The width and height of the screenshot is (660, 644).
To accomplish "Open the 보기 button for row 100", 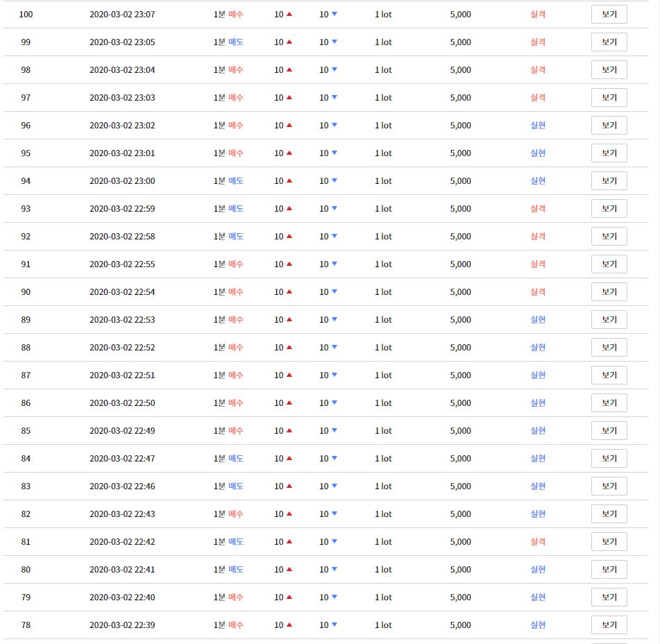I will pos(609,15).
